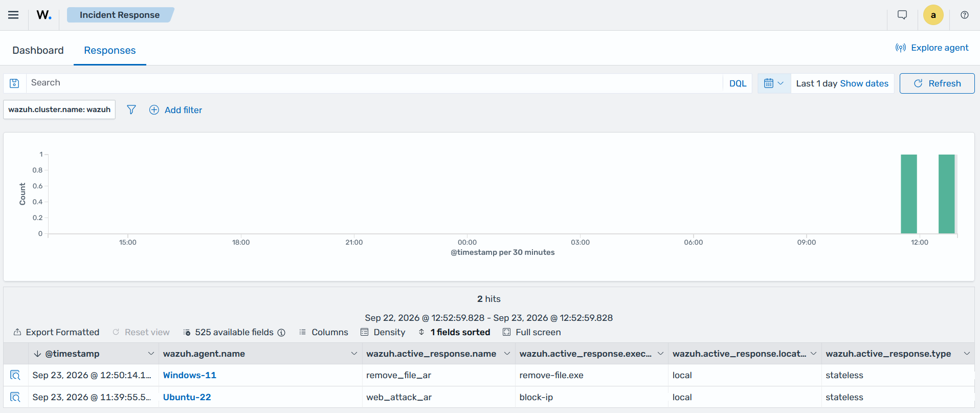Click the saved query disk icon
Viewport: 980px width, 413px height.
(14, 83)
